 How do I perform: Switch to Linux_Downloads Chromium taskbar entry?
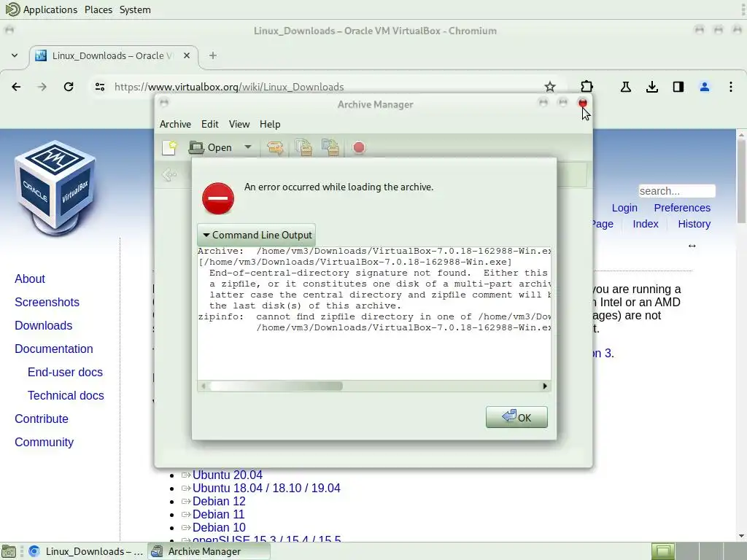click(x=86, y=551)
